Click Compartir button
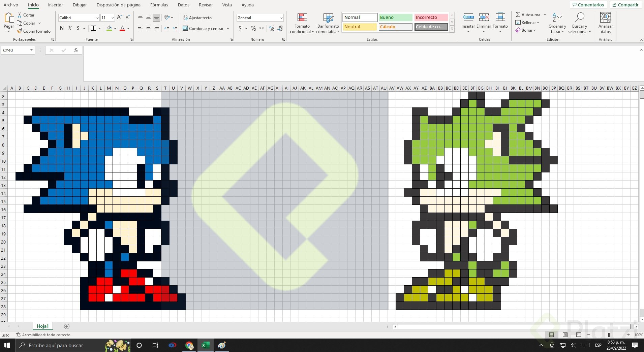Image resolution: width=644 pixels, height=352 pixels. coord(625,5)
